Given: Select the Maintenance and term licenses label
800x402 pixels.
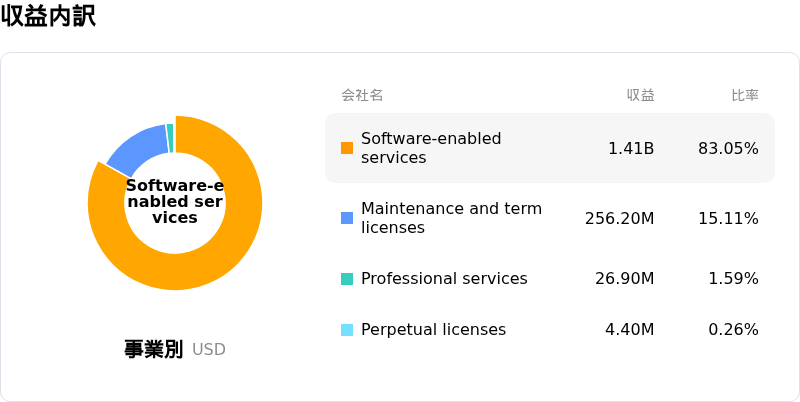Looking at the screenshot, I should pyautogui.click(x=452, y=218).
